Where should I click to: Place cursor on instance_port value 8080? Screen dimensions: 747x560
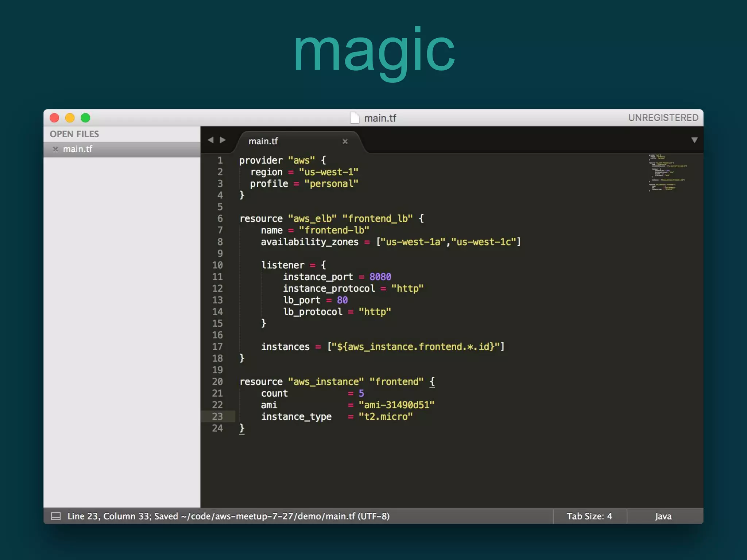[380, 277]
